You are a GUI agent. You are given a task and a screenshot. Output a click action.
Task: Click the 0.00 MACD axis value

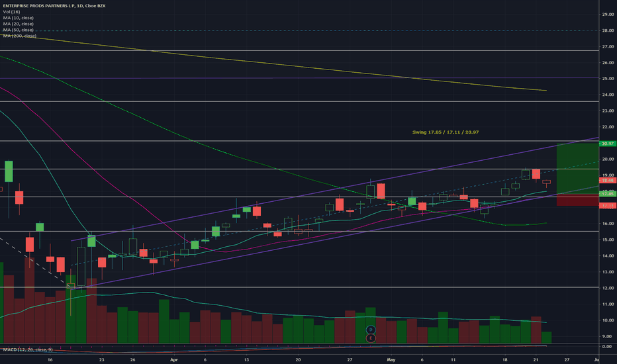point(608,346)
